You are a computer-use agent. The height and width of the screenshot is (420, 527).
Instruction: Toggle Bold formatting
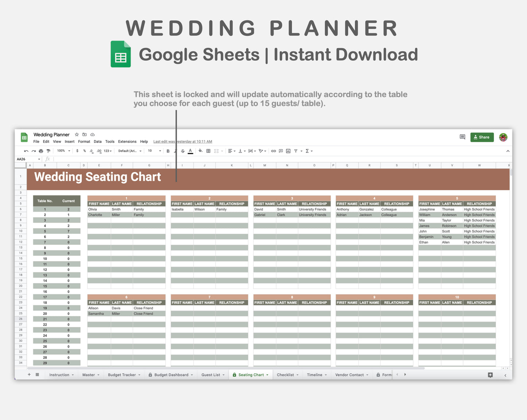coord(168,151)
